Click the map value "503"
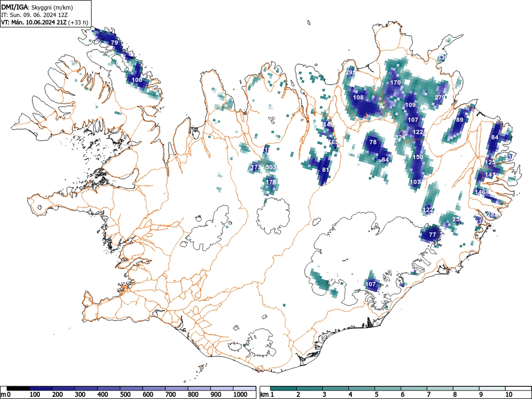 pyautogui.click(x=271, y=167)
